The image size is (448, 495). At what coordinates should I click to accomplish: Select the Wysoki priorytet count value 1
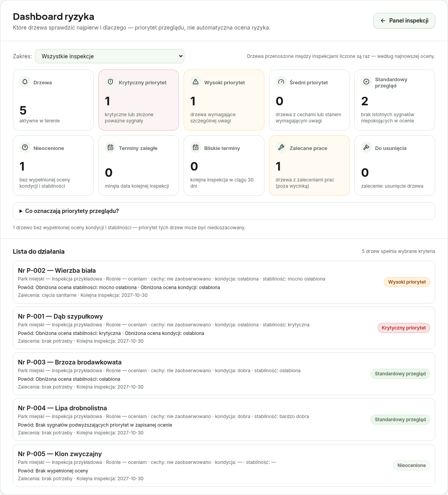[193, 101]
